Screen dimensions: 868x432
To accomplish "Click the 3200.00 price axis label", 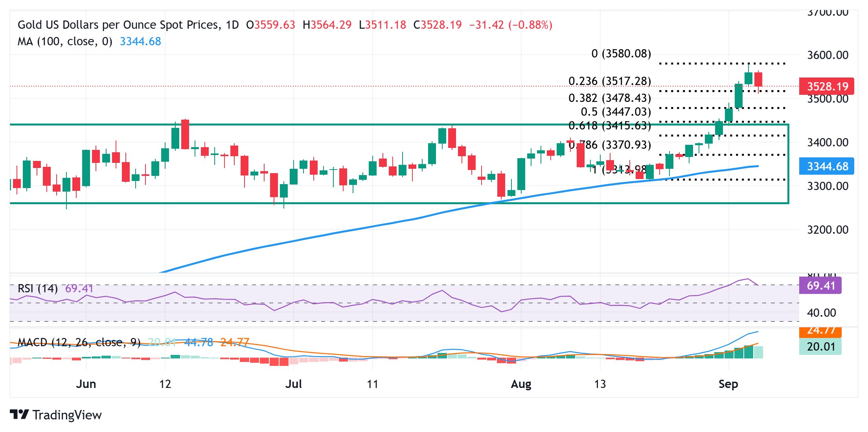I will click(828, 230).
